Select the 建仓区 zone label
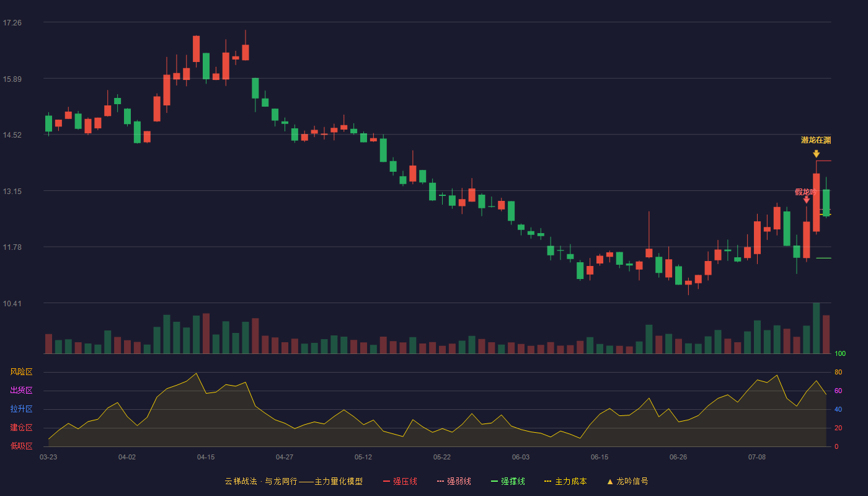 [21, 428]
